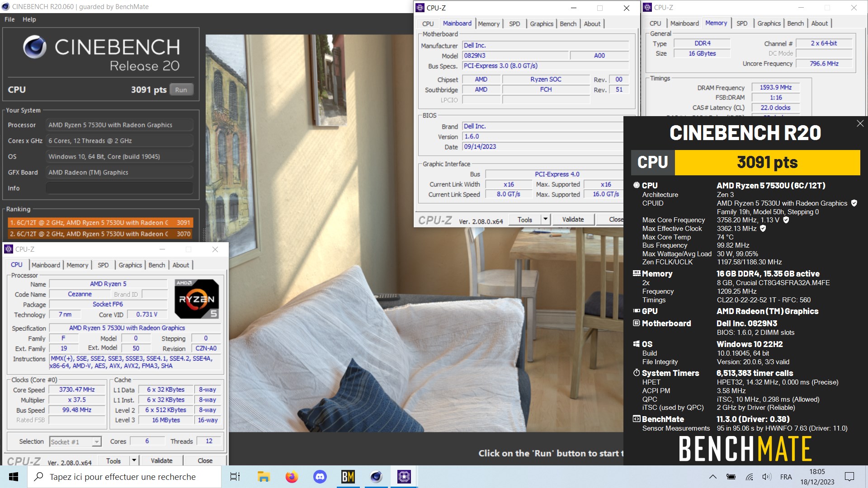This screenshot has width=868, height=488.
Task: Switch to CPU-Z taskbar icon
Action: point(404,477)
